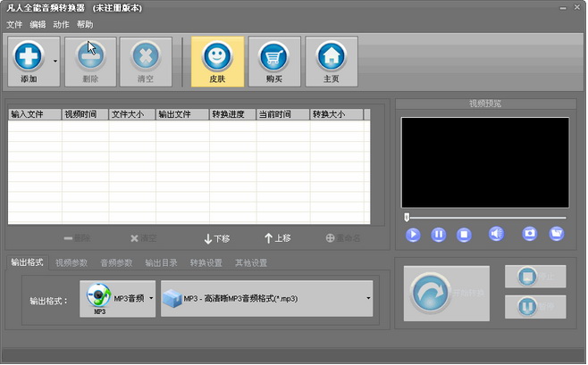Open the 皮肤 (Skin) smiley button
588x365 pixels.
click(217, 56)
